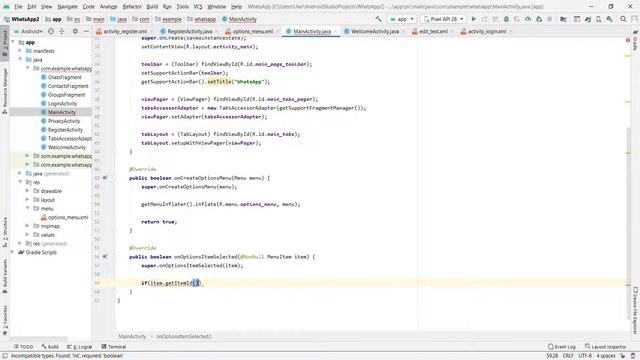Open Project panel settings gear

(75, 31)
